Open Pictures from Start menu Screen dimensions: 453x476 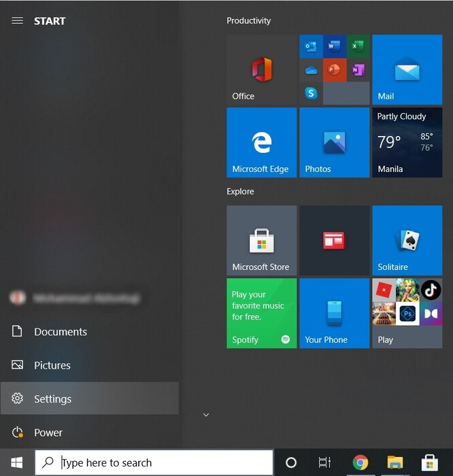pyautogui.click(x=89, y=365)
